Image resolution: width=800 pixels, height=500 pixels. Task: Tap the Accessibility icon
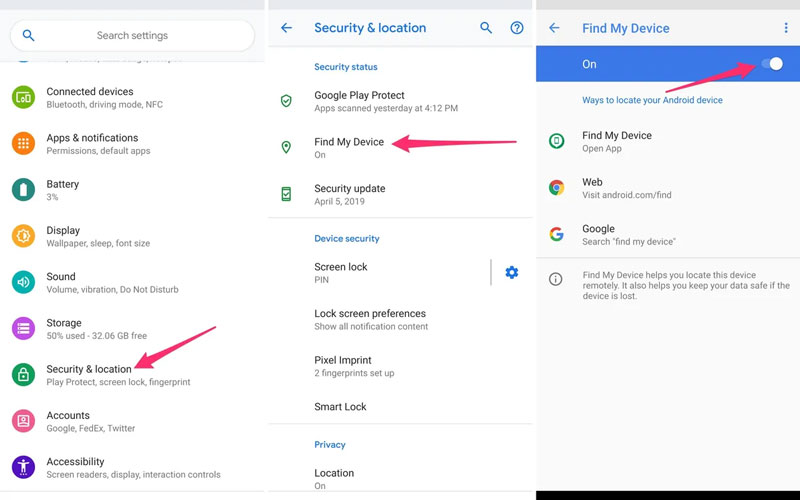[x=23, y=467]
